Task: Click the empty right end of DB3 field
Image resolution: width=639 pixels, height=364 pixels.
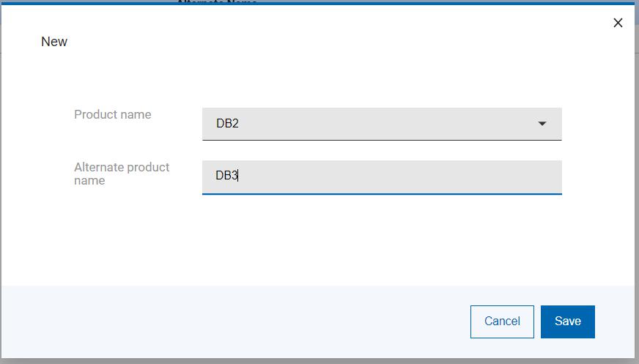Action: tap(513, 177)
